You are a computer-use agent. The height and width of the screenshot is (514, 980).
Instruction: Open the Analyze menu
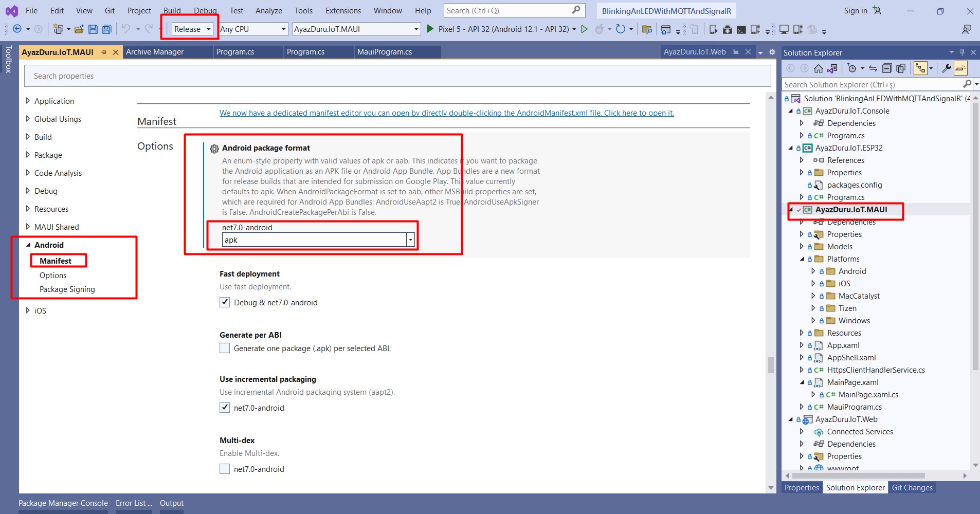269,10
